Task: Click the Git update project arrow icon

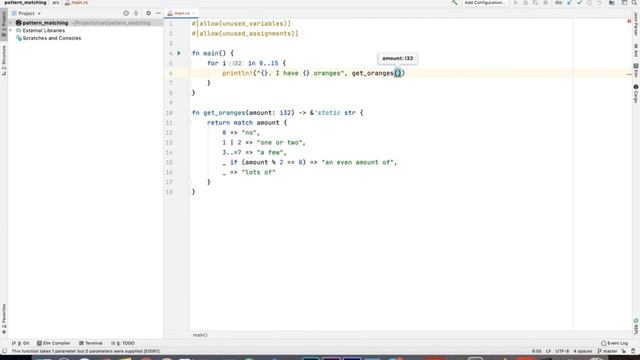Action: point(570,3)
